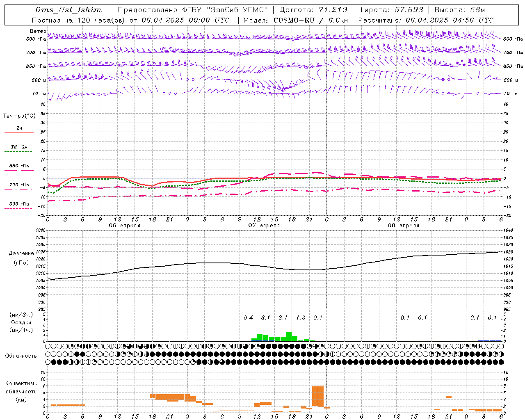Screen dimensions: 525x420
Task: Click the station name Oms_Ust_Ishim
Action: [x=68, y=10]
